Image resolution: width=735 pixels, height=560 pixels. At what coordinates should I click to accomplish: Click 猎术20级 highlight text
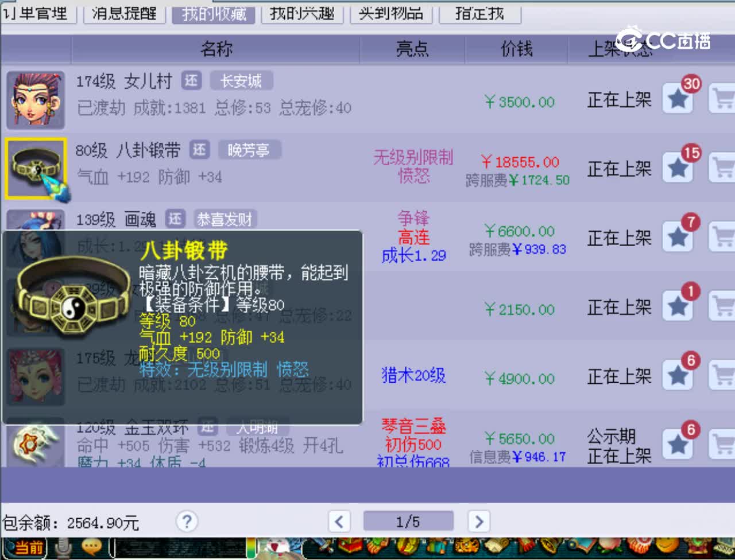tap(413, 375)
